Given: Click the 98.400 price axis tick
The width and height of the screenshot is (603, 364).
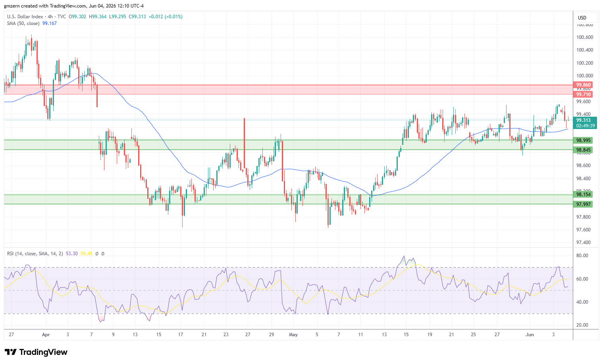Looking at the screenshot, I should [583, 179].
